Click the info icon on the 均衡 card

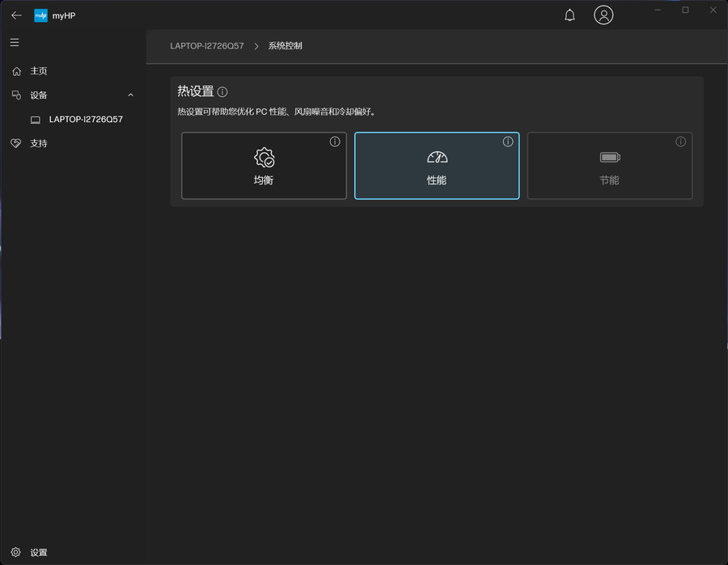pos(334,141)
